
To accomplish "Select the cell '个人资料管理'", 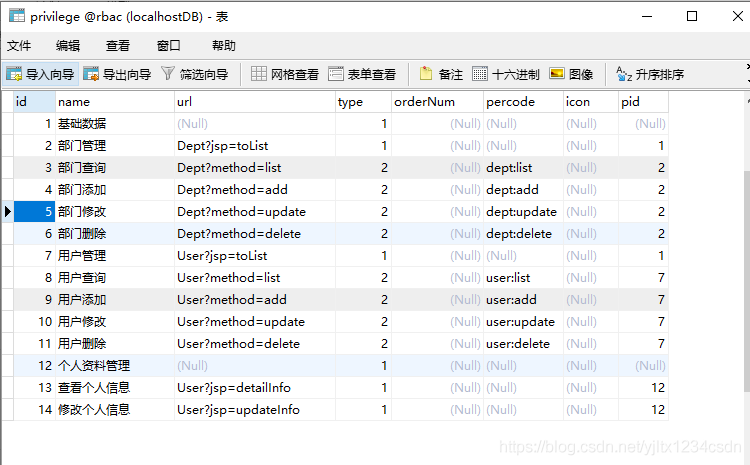I will [x=115, y=366].
